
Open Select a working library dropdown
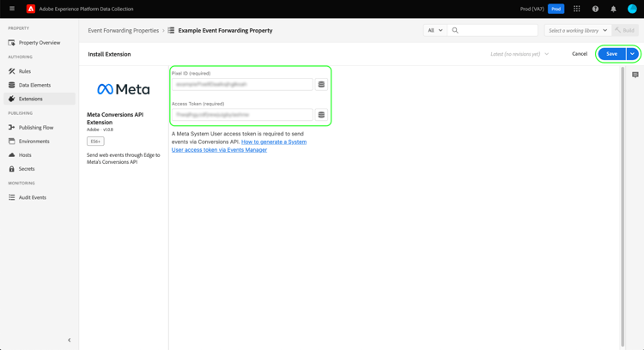click(x=578, y=30)
